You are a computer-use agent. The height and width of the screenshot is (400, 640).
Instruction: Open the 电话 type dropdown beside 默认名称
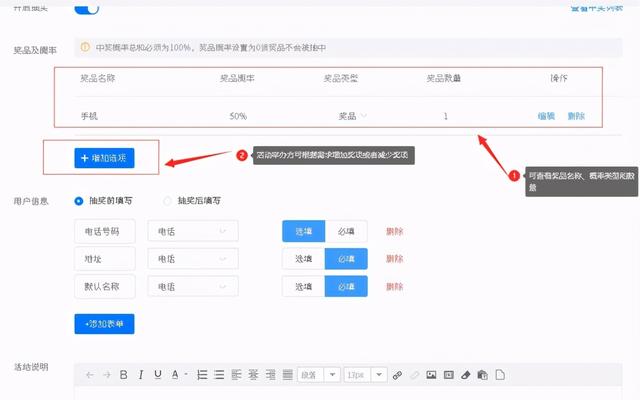click(x=193, y=287)
